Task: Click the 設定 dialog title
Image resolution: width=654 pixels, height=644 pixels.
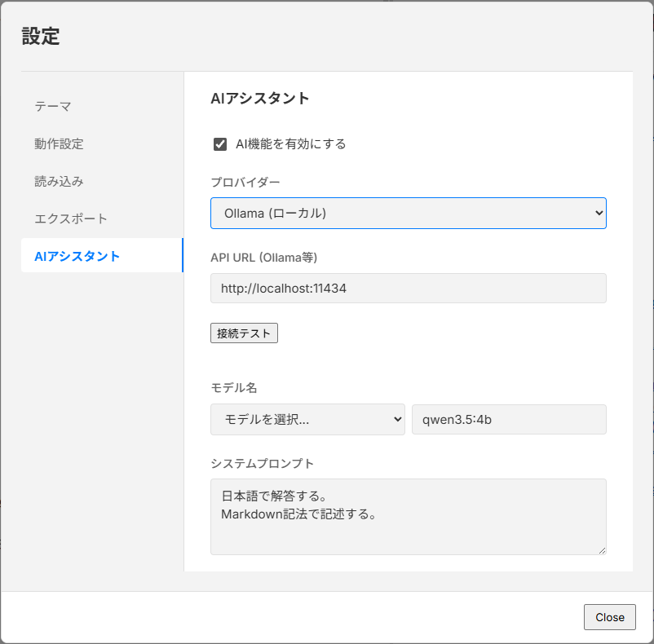Action: click(x=41, y=36)
